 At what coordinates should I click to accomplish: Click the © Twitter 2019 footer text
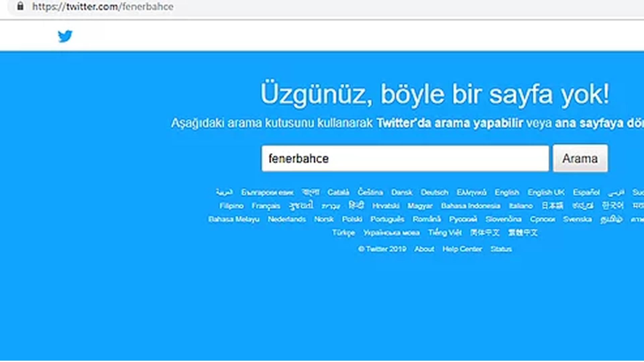click(x=382, y=249)
